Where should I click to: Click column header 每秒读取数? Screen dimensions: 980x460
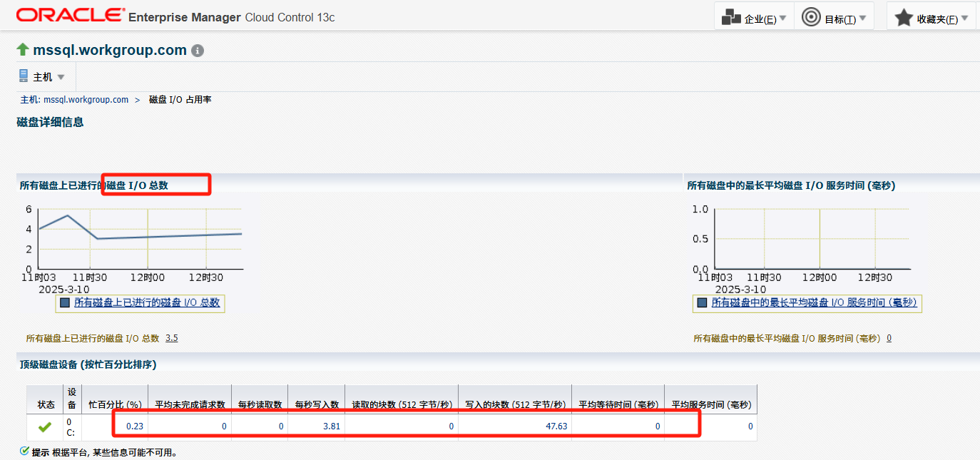[x=260, y=405]
